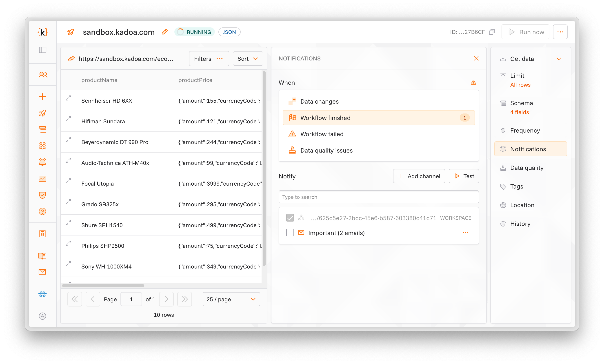The width and height of the screenshot is (604, 364).
Task: Copy the workflow ID with the copy icon
Action: pyautogui.click(x=492, y=32)
